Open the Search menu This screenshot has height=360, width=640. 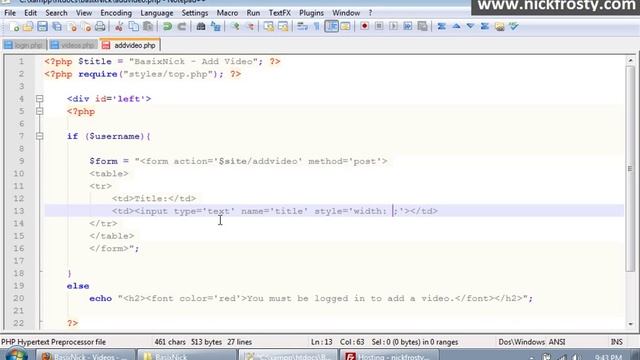pos(56,13)
